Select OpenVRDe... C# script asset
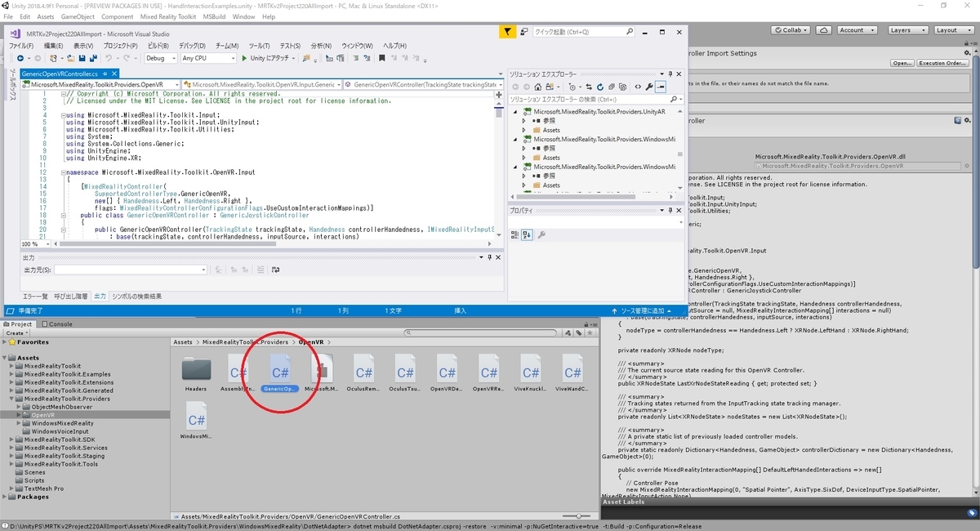Screen dimensions: 980x531 (x=447, y=374)
